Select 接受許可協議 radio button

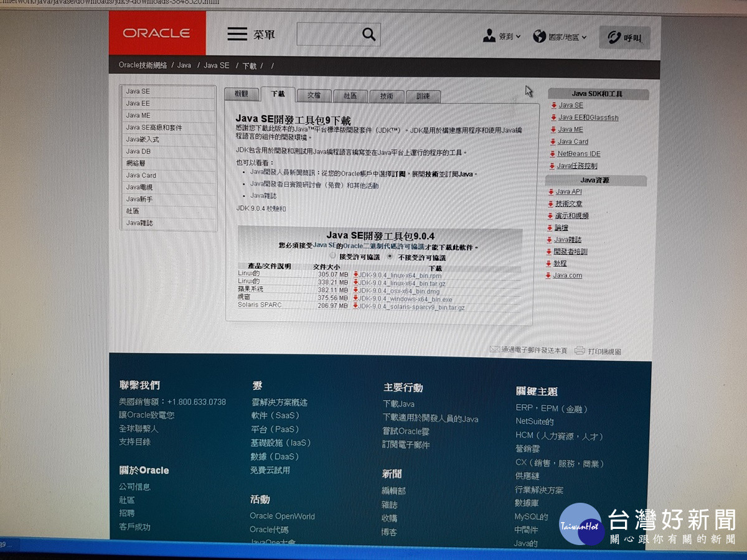coord(332,256)
